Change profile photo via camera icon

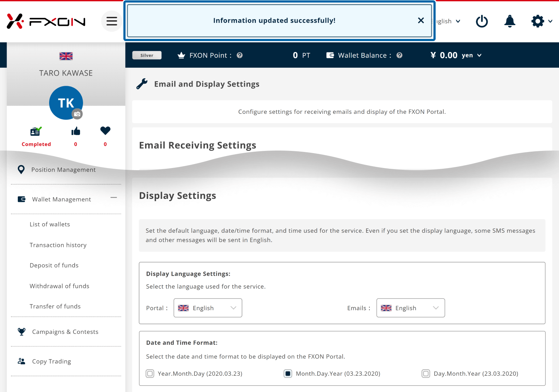click(77, 114)
